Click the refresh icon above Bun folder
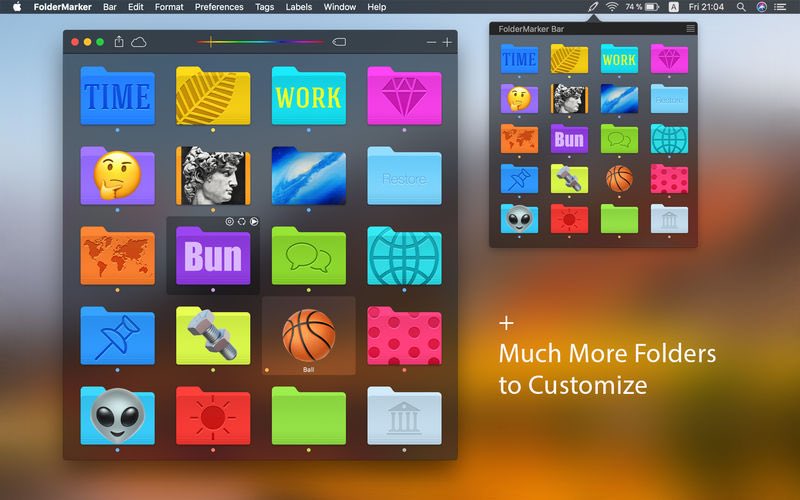 click(x=242, y=221)
